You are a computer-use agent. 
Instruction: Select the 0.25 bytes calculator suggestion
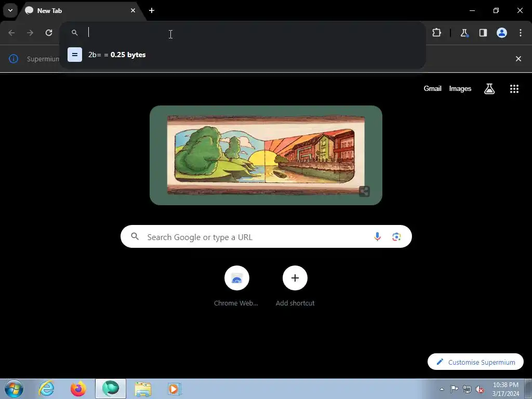pyautogui.click(x=243, y=55)
